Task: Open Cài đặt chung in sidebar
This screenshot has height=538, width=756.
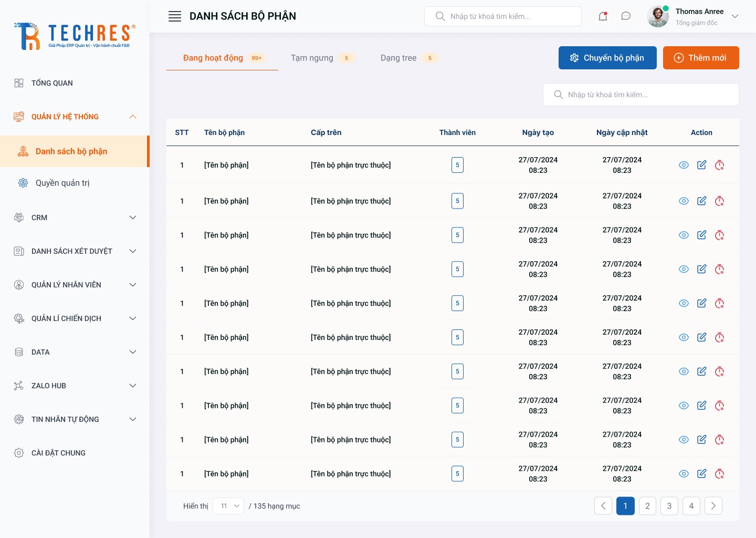Action: tap(58, 453)
